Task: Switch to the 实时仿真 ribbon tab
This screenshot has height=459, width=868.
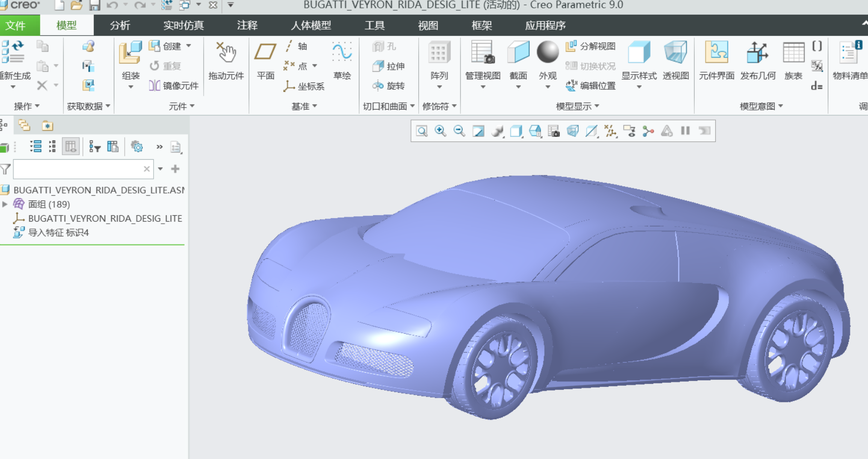Action: click(x=183, y=25)
